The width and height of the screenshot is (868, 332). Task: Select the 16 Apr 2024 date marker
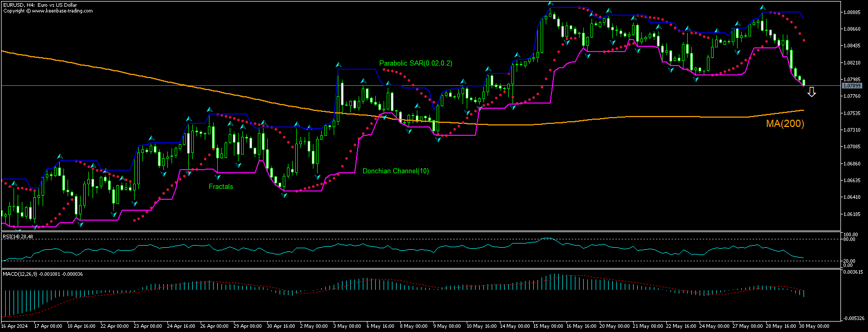tap(16, 326)
